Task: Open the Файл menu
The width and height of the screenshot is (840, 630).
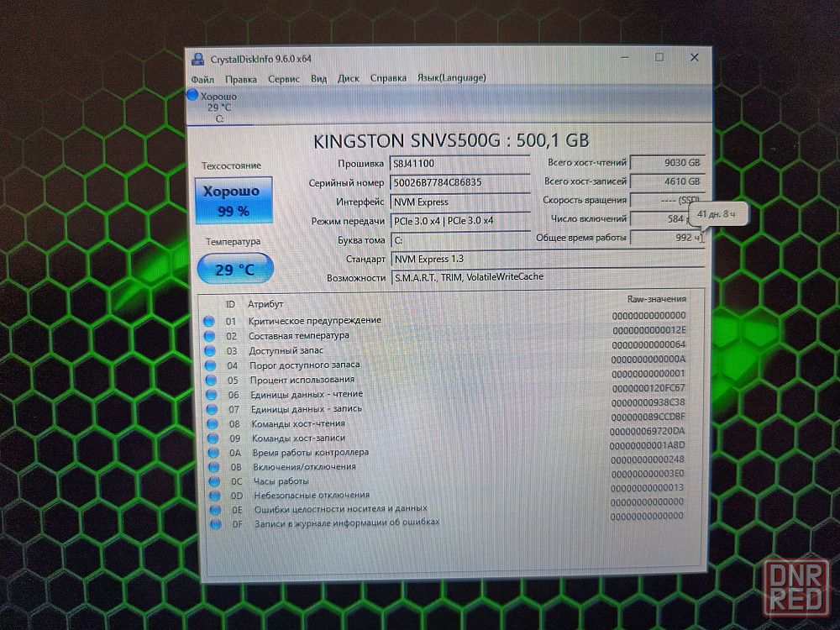Action: (202, 80)
